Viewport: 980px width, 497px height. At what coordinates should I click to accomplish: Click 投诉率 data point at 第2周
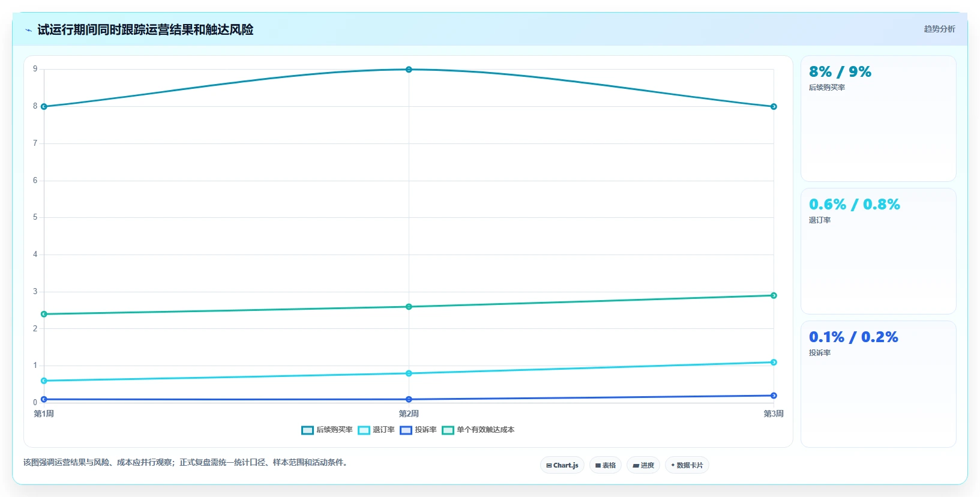pyautogui.click(x=409, y=399)
